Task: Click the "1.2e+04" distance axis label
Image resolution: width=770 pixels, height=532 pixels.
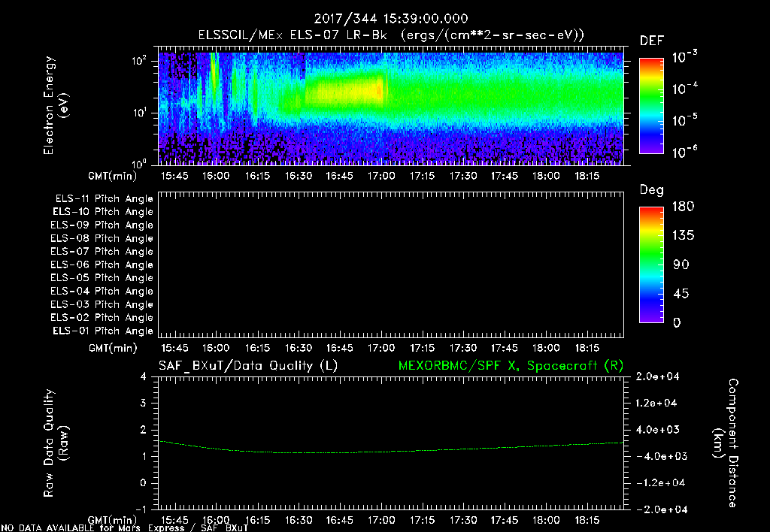Action: (657, 403)
